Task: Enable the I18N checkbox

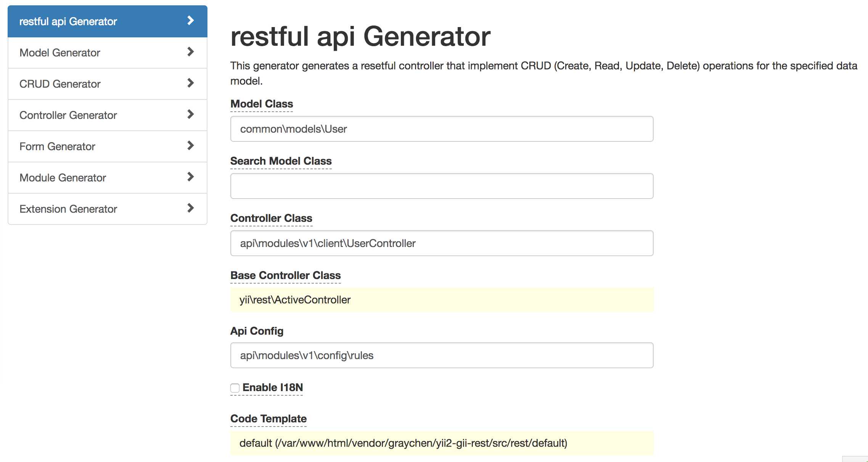Action: [x=235, y=388]
